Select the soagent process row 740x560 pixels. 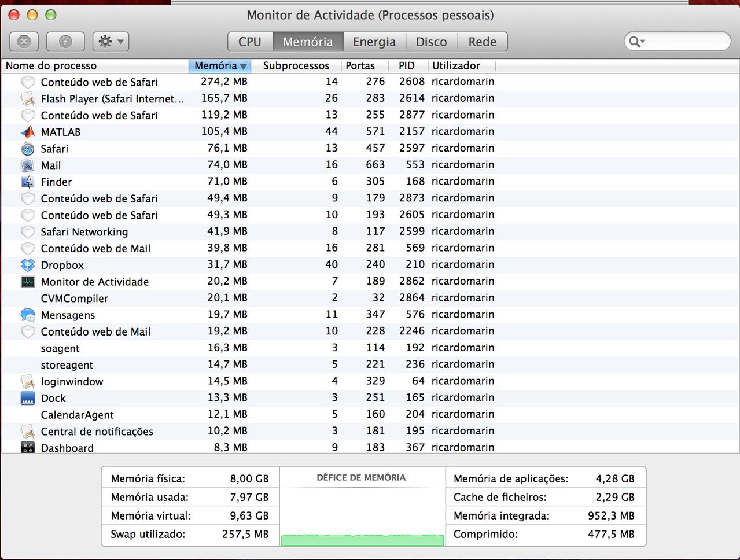[370, 348]
